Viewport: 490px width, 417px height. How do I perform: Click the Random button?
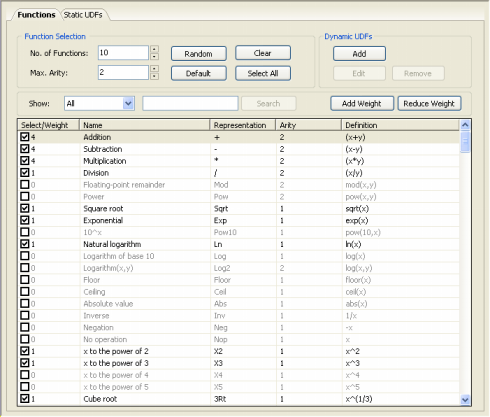pos(199,53)
